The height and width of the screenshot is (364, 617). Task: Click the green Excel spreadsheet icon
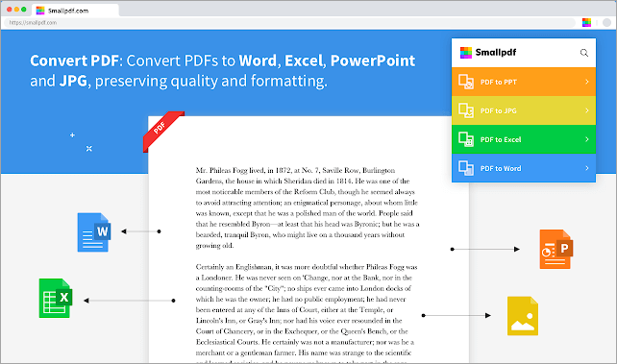[x=56, y=298]
